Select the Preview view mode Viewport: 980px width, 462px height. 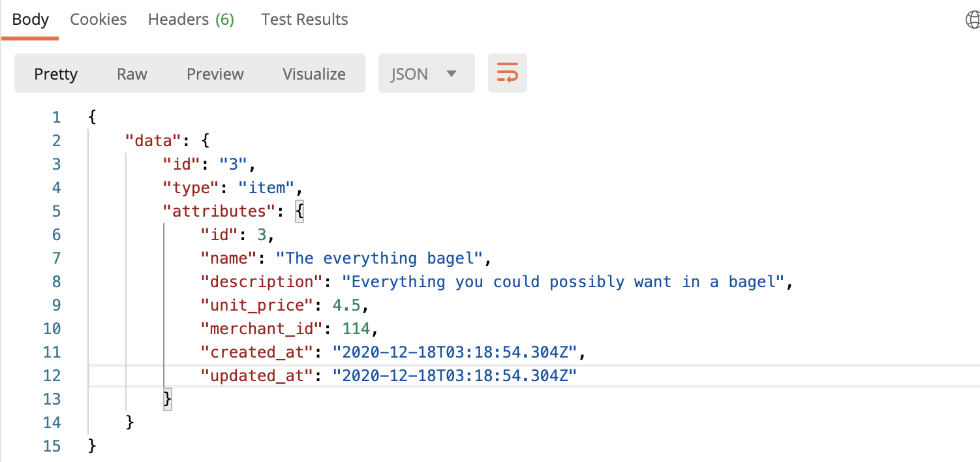(215, 74)
